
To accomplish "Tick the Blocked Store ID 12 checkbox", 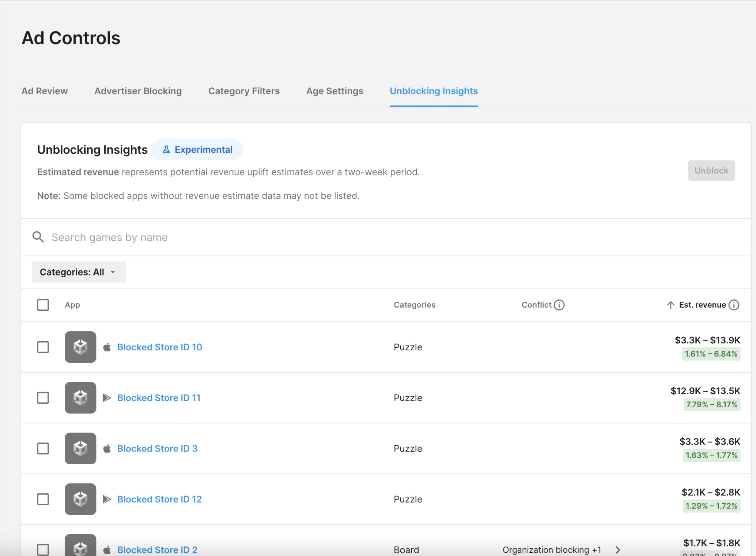I will (x=43, y=499).
